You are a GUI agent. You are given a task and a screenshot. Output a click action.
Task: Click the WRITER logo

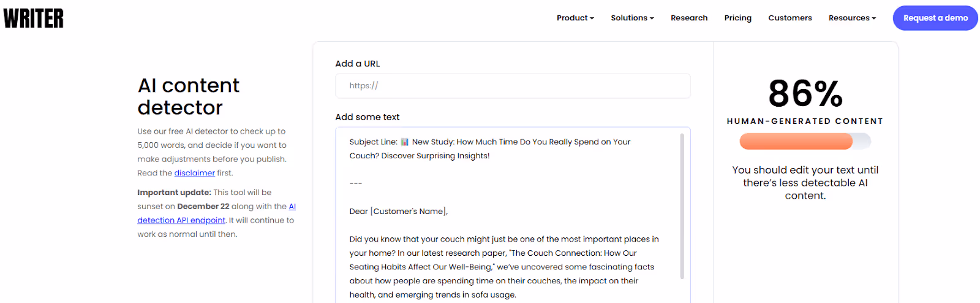(x=34, y=18)
